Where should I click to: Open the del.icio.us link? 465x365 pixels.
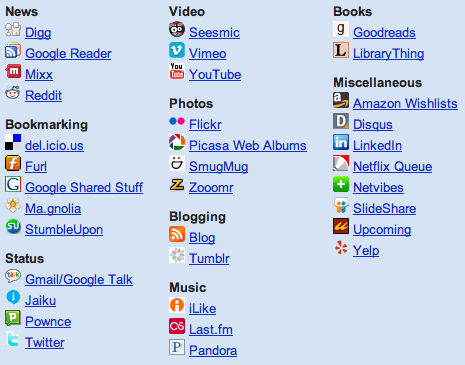click(x=54, y=146)
